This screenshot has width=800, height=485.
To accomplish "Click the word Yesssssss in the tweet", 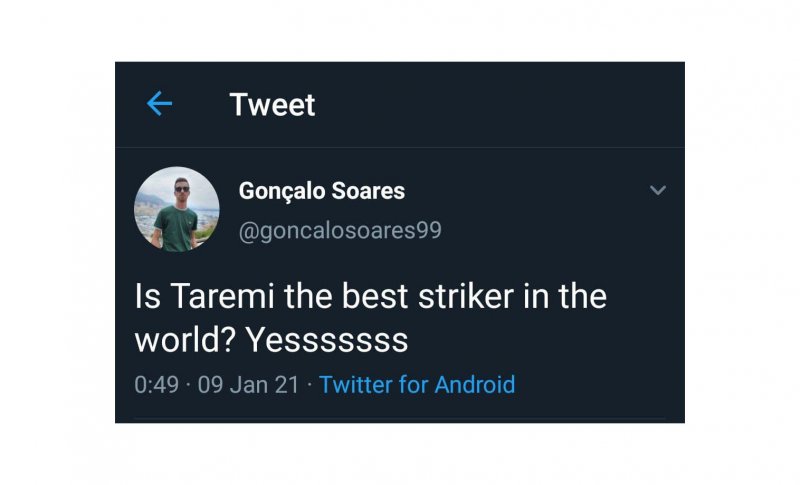I will click(x=327, y=340).
